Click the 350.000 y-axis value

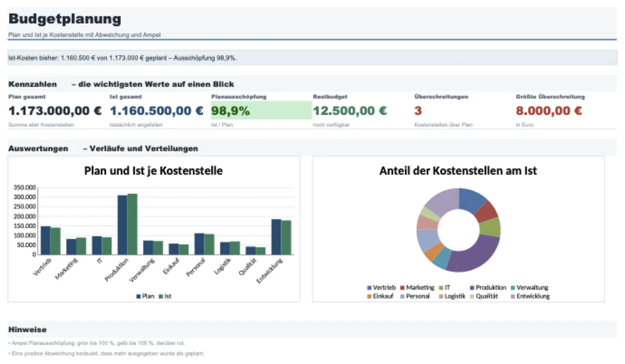tap(25, 187)
